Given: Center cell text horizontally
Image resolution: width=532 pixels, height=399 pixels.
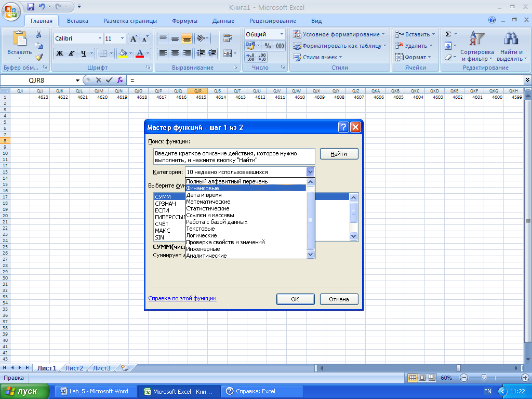Looking at the screenshot, I should click(x=175, y=54).
